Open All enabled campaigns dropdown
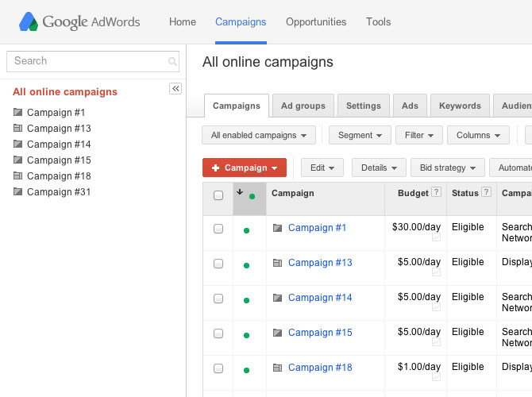The height and width of the screenshot is (397, 532). coord(259,135)
